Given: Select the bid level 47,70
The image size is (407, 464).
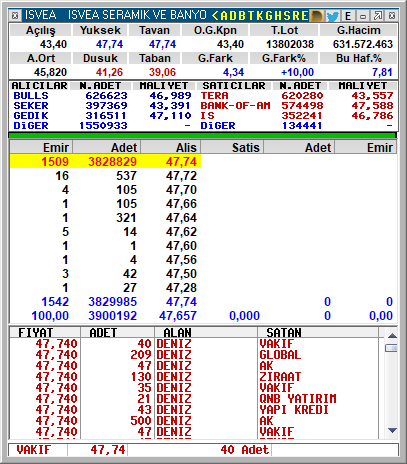Looking at the screenshot, I should (181, 190).
